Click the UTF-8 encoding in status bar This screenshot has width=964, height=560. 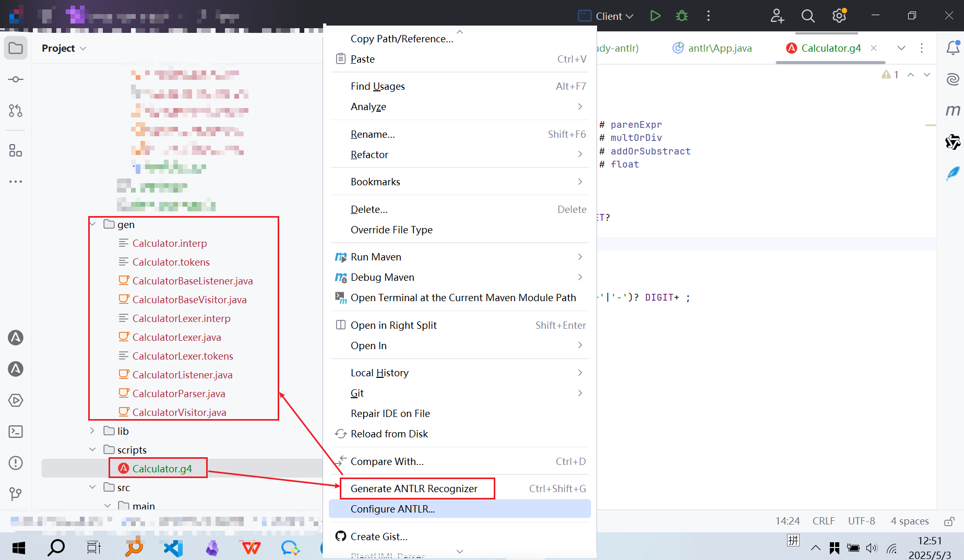(x=861, y=521)
